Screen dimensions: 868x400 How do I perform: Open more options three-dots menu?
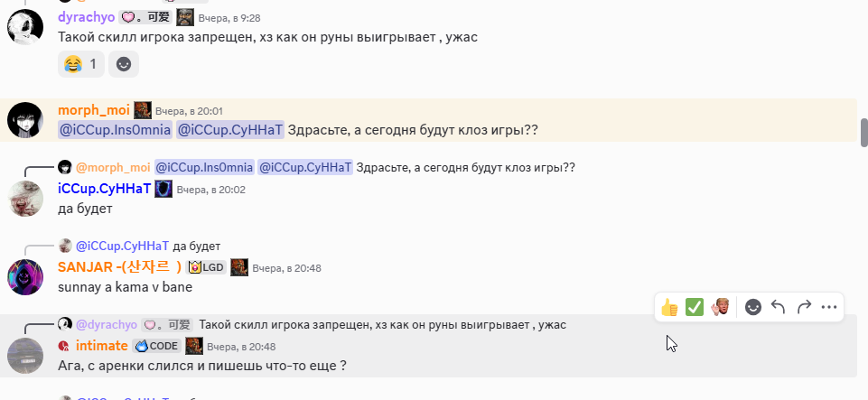(829, 307)
